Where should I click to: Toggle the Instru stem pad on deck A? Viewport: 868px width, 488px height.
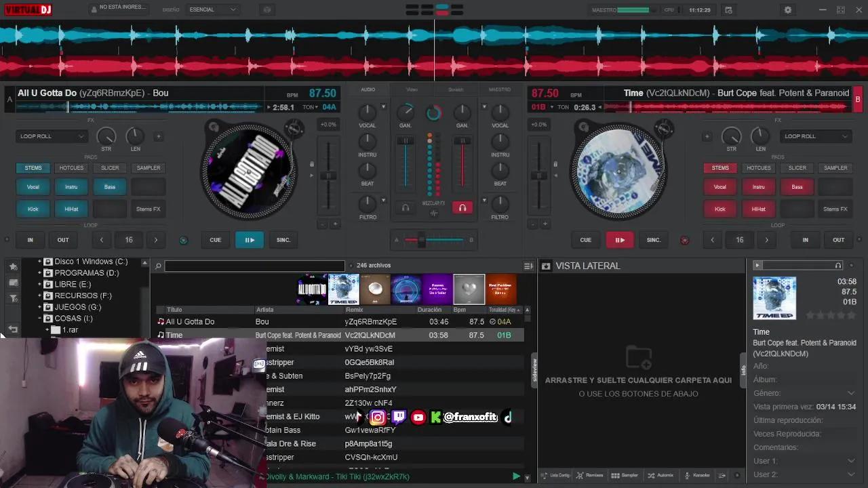point(71,187)
